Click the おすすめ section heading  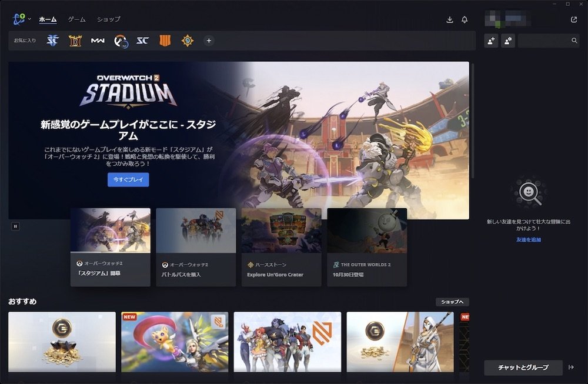coord(22,302)
